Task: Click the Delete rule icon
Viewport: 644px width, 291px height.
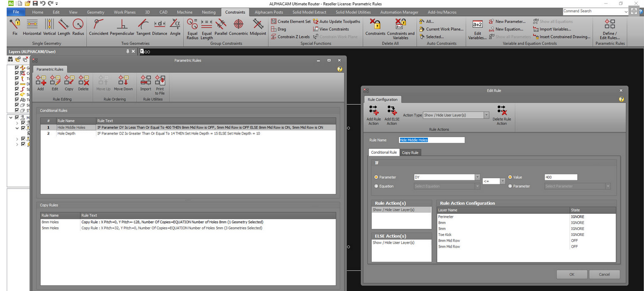Action: point(83,82)
